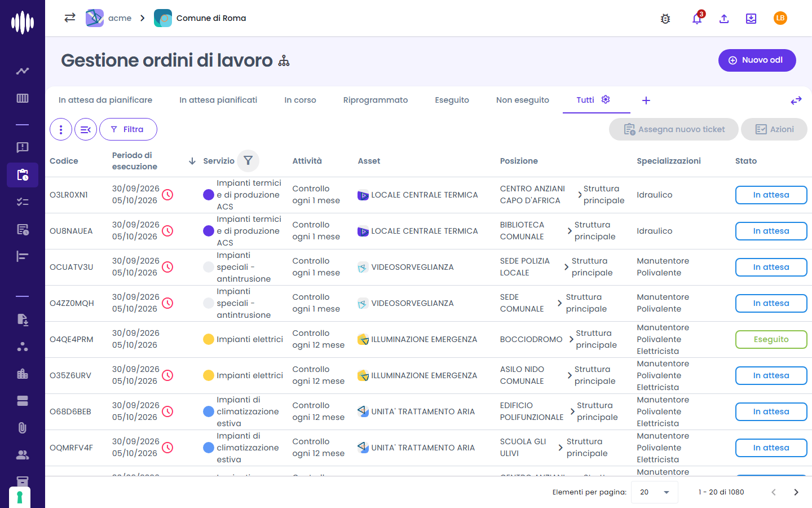The image size is (812, 508).
Task: Click the yellow service dot in row O35Z6URV
Action: 209,375
